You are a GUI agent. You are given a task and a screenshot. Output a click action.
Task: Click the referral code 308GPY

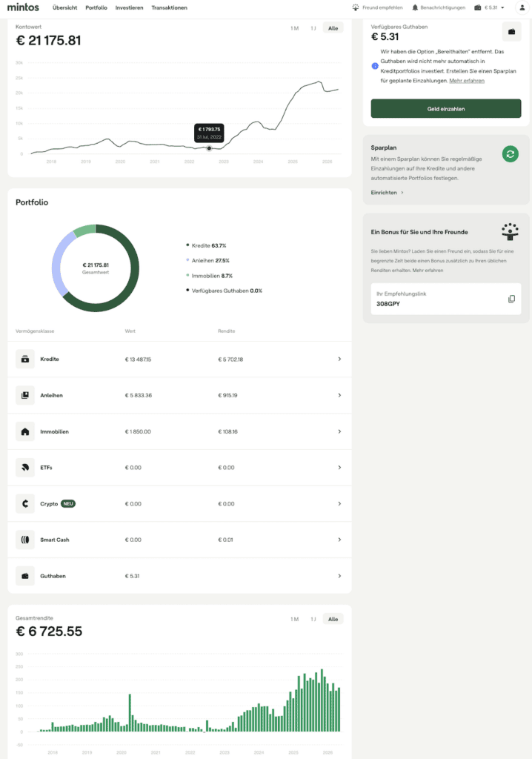(388, 304)
